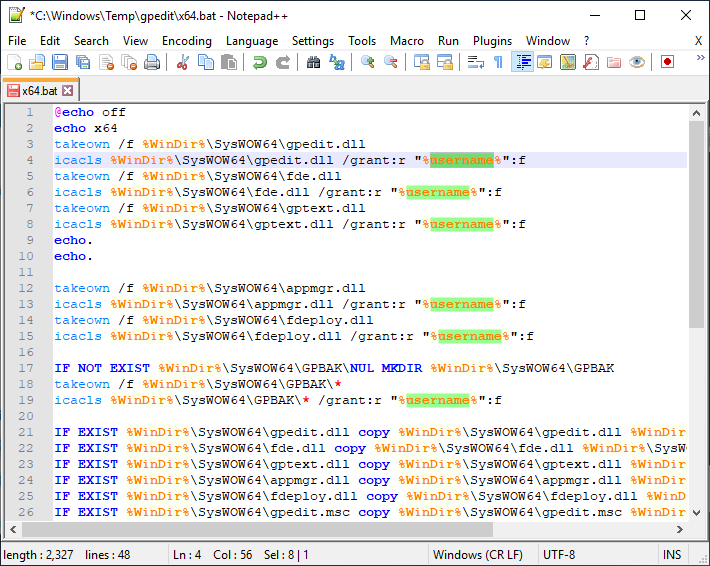Open the Encoding menu
The width and height of the screenshot is (710, 566).
(186, 41)
